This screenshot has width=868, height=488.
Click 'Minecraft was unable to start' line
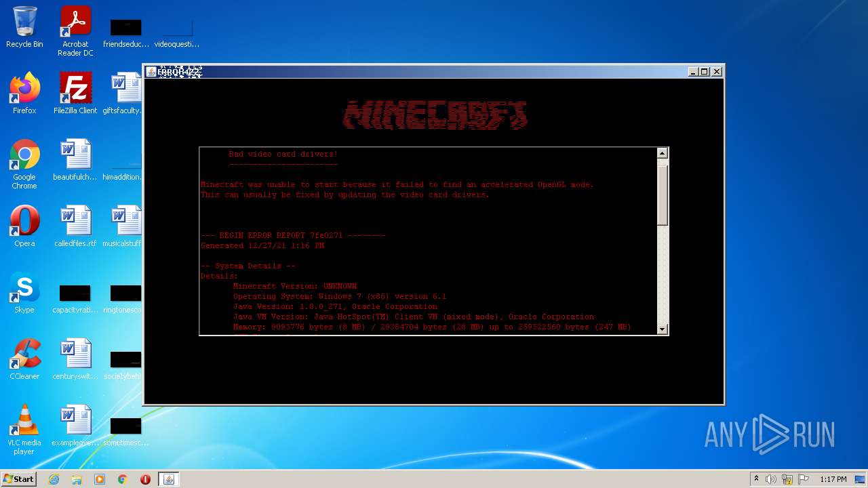click(397, 184)
